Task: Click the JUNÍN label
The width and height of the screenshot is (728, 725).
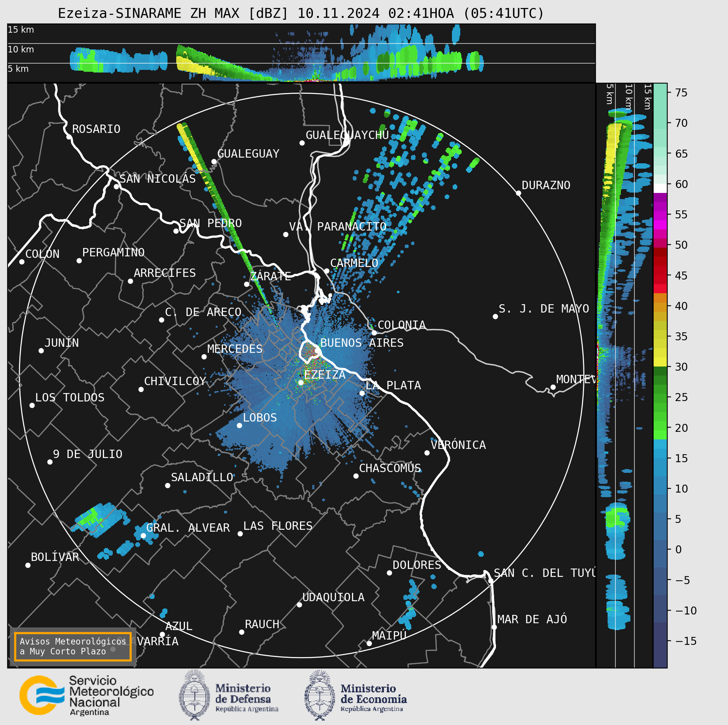Action: click(62, 343)
